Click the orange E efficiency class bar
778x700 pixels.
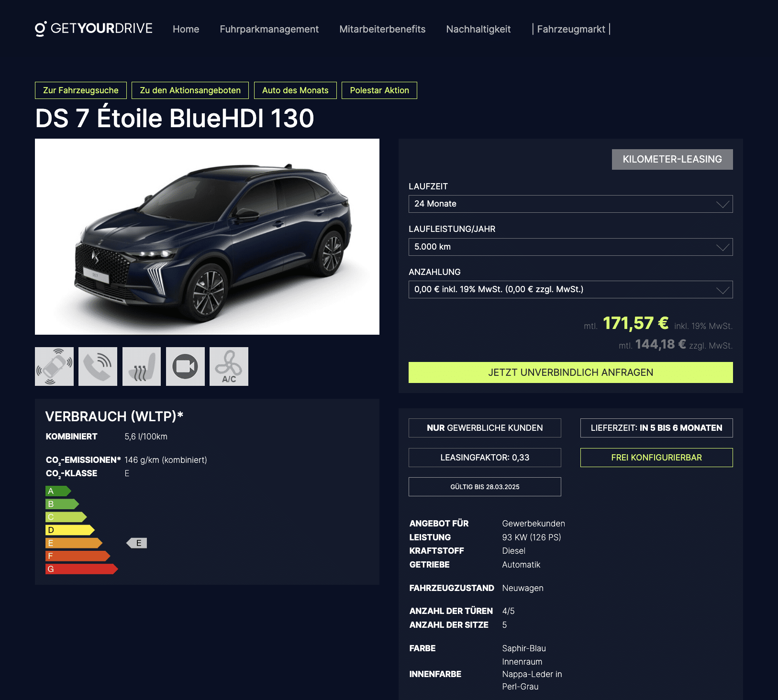pos(74,543)
